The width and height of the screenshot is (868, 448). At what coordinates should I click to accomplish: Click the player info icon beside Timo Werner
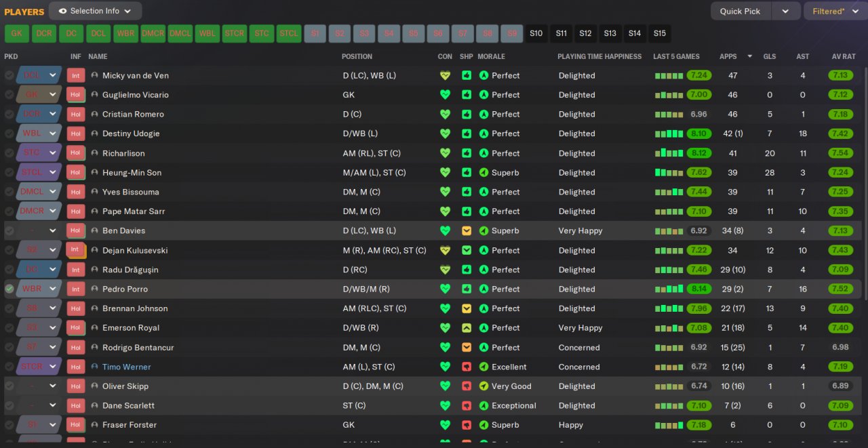pyautogui.click(x=94, y=367)
